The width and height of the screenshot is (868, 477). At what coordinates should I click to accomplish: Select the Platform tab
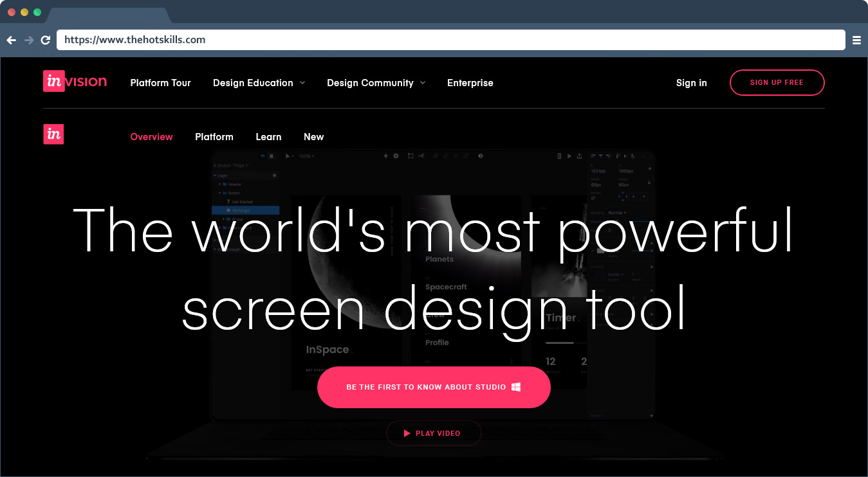click(x=214, y=137)
